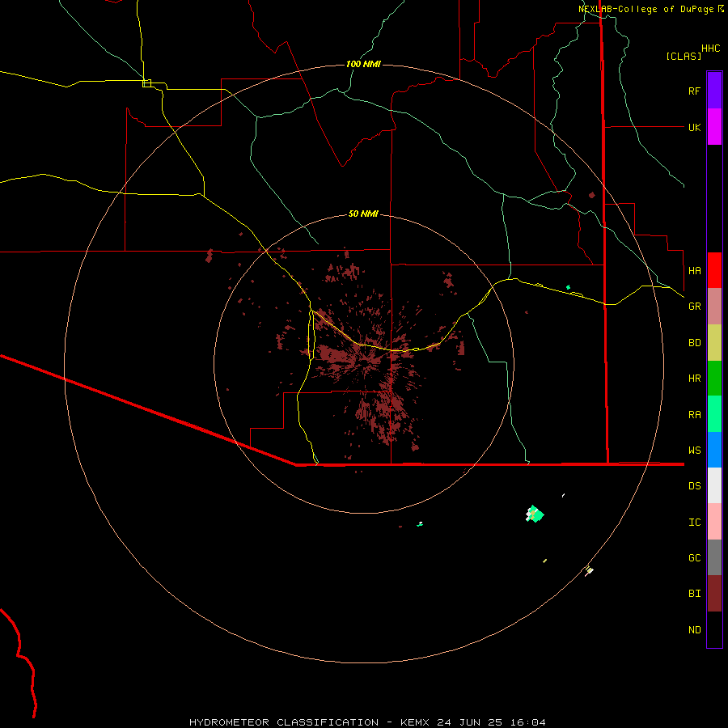Click the 50 NMI range ring label
728x728 pixels.
pyautogui.click(x=363, y=214)
